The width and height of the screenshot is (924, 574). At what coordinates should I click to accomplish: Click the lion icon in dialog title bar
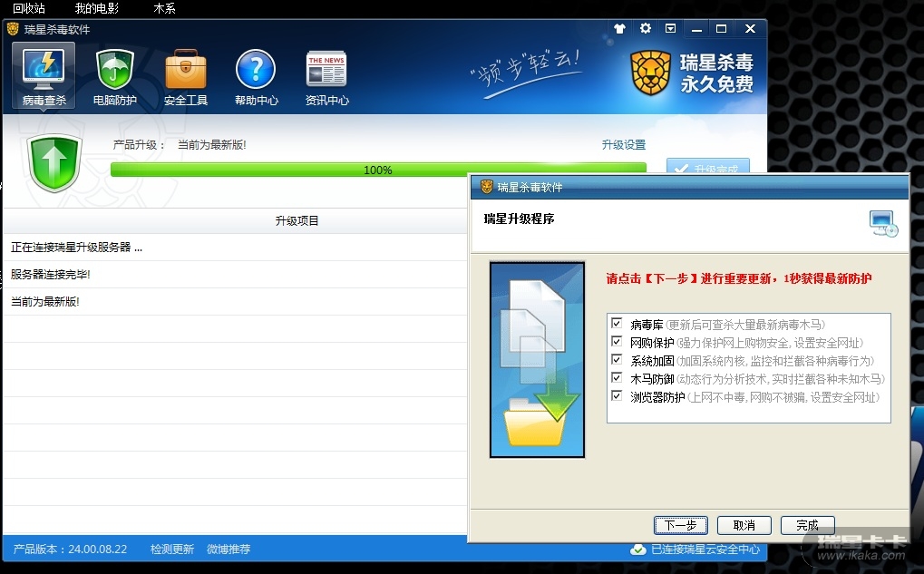click(487, 187)
